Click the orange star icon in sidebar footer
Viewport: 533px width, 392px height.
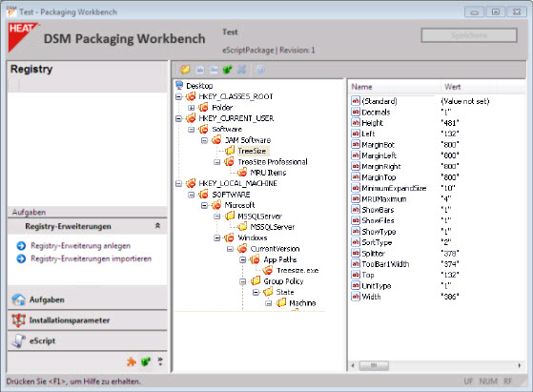(132, 361)
